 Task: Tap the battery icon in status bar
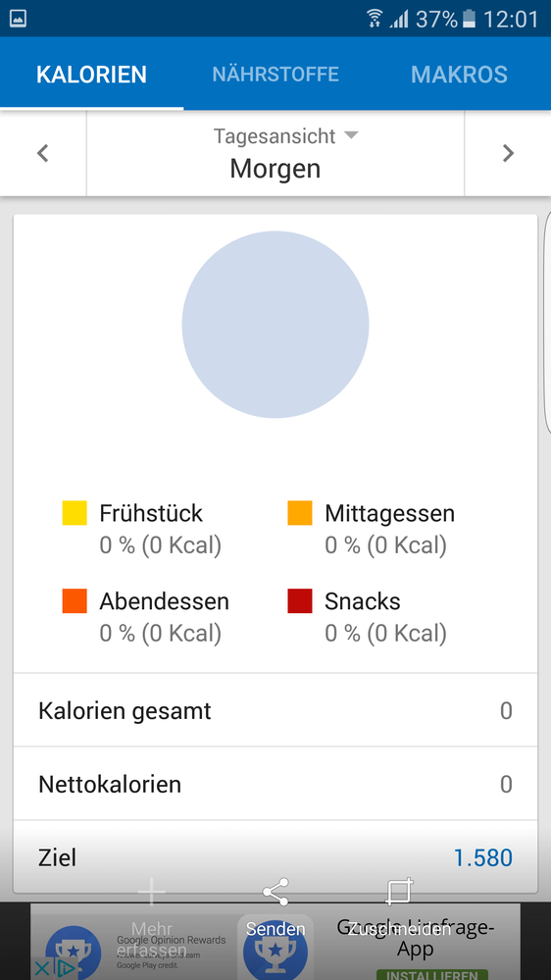[x=469, y=19]
